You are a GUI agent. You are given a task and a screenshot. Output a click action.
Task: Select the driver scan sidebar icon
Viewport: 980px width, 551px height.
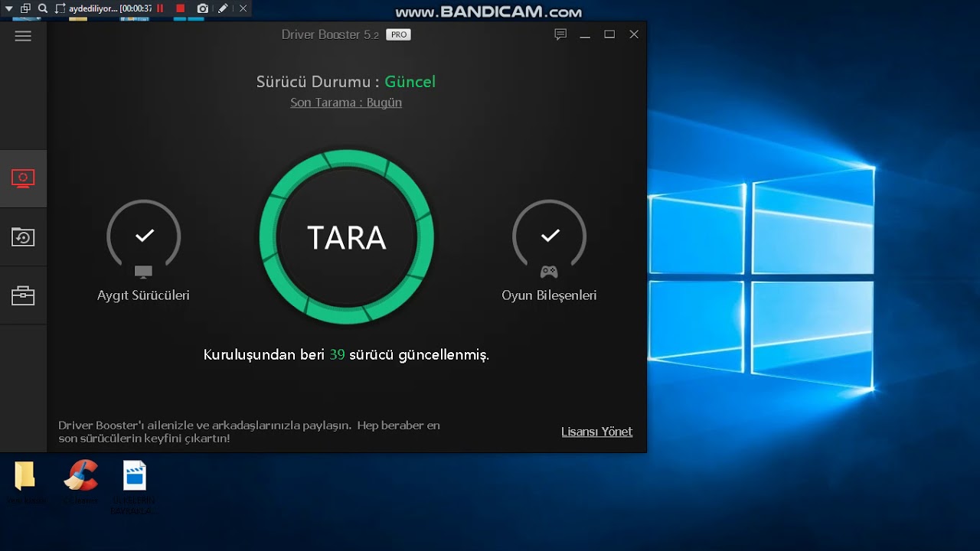coord(23,178)
